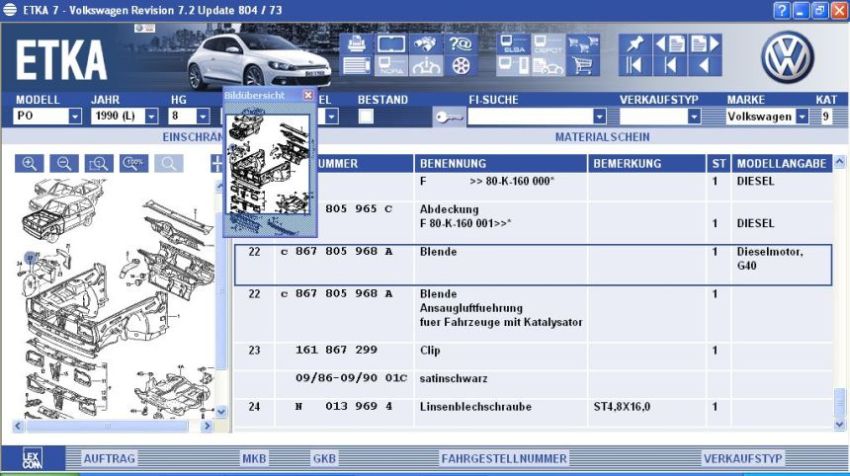Click the zoom out magnifier above the diagram

[64, 163]
